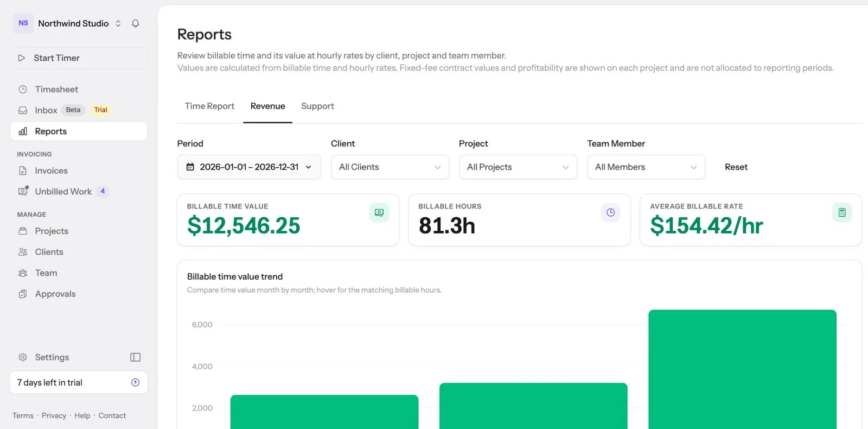Viewport: 868px width, 429px height.
Task: Switch to the Time Report tab
Action: click(209, 106)
